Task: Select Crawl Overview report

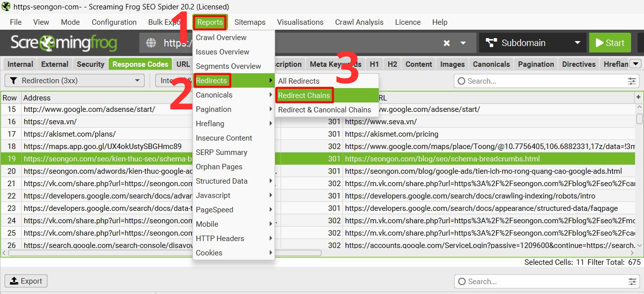Action: click(x=234, y=38)
